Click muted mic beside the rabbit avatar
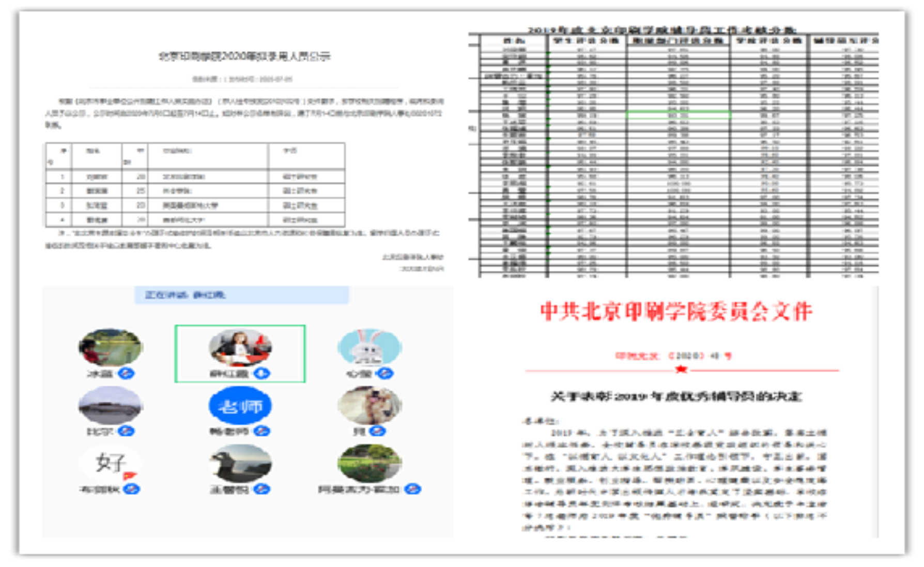 [385, 373]
